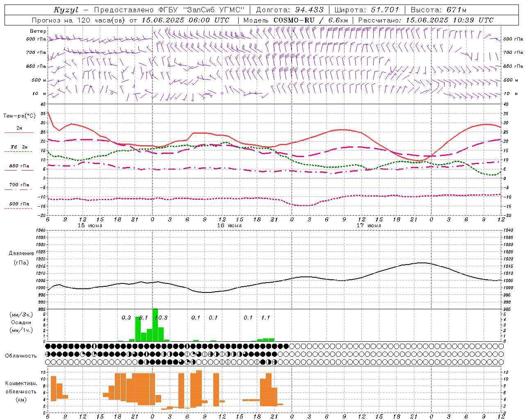Image resolution: width=525 pixels, height=420 pixels.
Task: Click the '17 июня' date label
Action: [369, 226]
